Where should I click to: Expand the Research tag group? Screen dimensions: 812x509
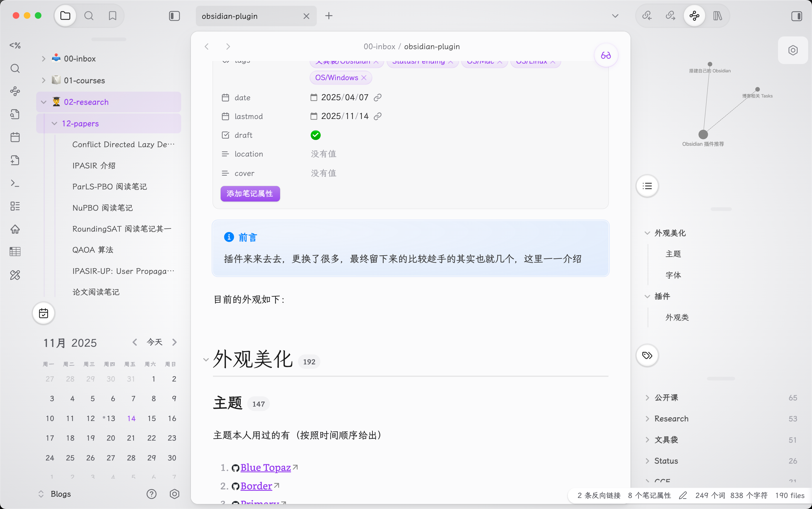tap(647, 419)
